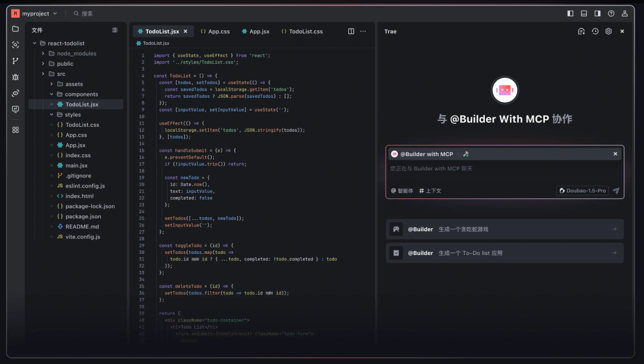644x364 pixels.
Task: Switch to the TodoList.css tab
Action: tap(302, 31)
